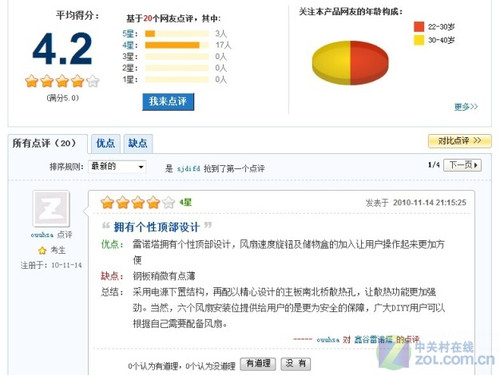Click the red 22-30岁 legend swatch

(x=419, y=26)
